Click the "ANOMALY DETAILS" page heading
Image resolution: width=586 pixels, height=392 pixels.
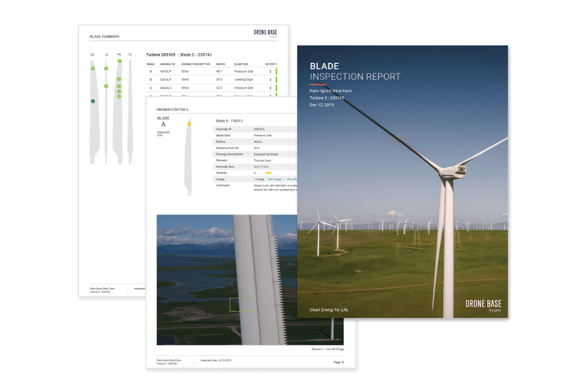tap(172, 109)
